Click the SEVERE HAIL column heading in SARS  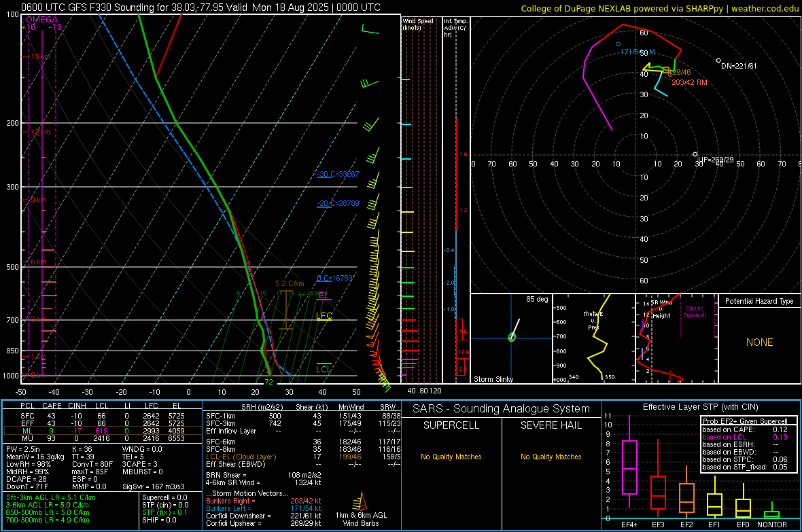551,425
